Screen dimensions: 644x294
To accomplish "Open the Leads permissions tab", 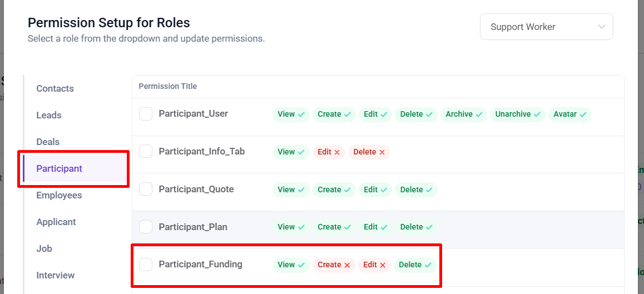I will click(x=49, y=115).
